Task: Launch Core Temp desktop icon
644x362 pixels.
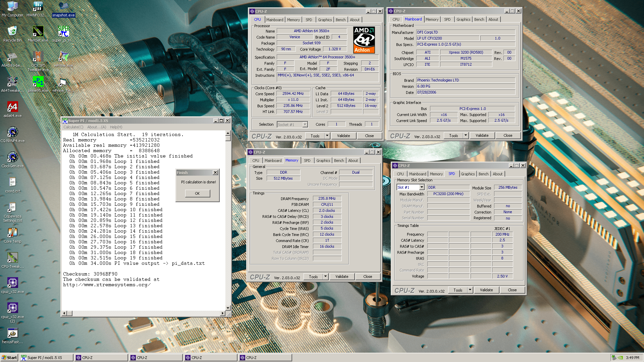Action: pyautogui.click(x=12, y=235)
